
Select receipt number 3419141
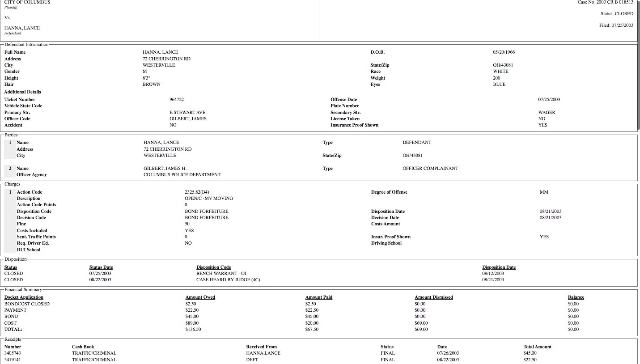(13, 360)
